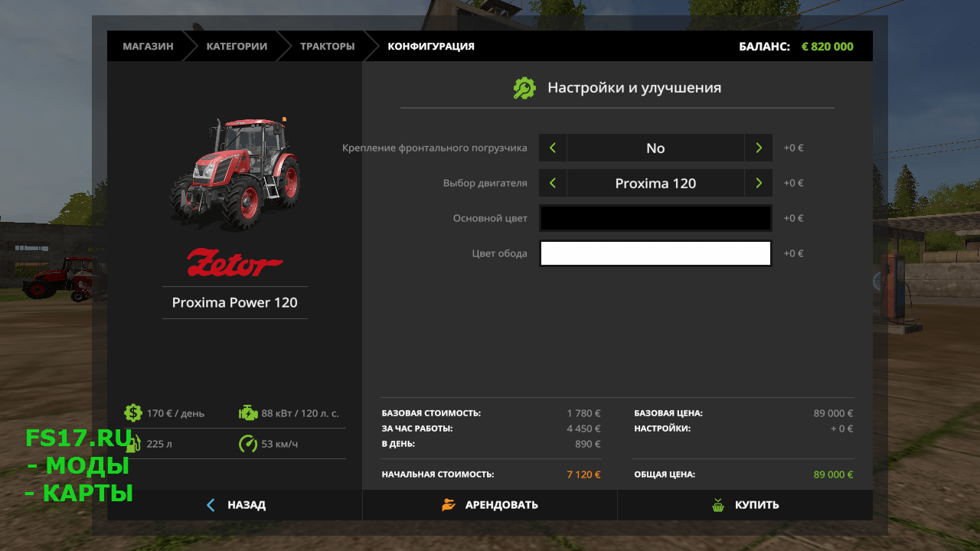Viewport: 980px width, 551px height.
Task: Click the ЗА ЧАС РАБОТЫ label
Action: [x=417, y=429]
